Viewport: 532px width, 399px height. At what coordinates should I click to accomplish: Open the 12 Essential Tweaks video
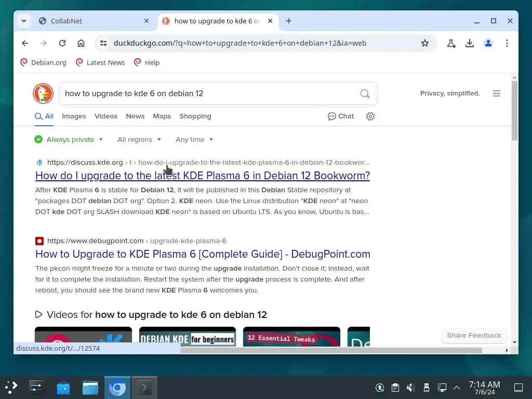point(292,336)
